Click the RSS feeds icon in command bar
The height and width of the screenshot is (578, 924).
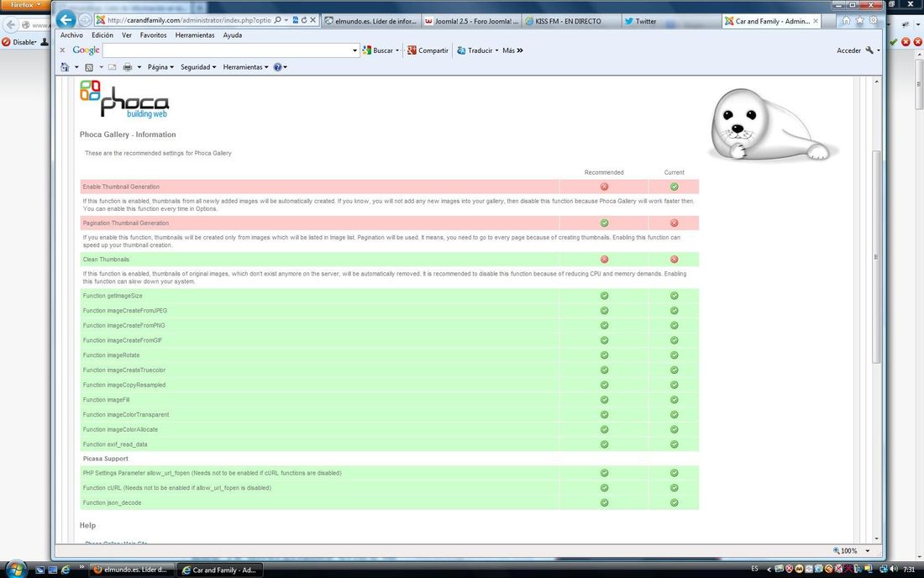(89, 67)
